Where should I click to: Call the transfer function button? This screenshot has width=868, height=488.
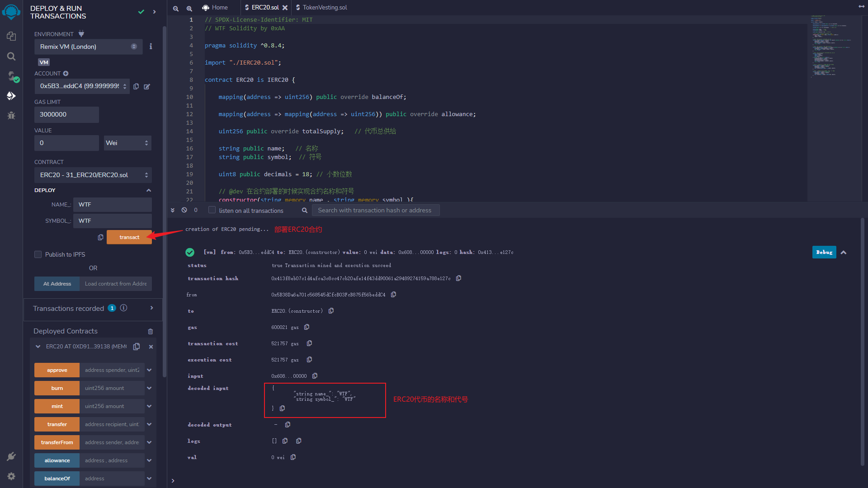(x=57, y=424)
